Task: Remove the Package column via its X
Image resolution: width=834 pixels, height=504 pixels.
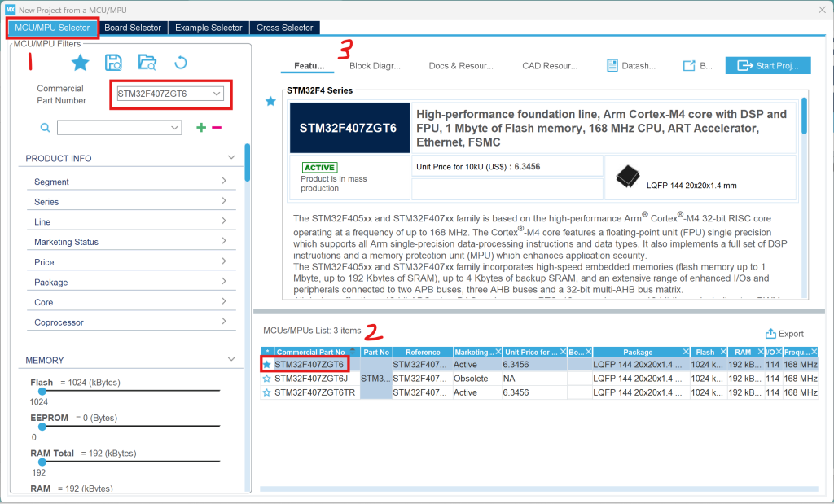Action: coord(686,352)
